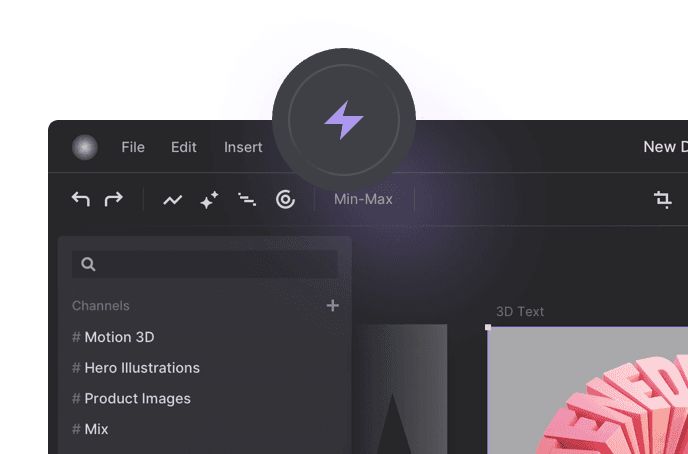Select the Motion 3D channel

[119, 337]
